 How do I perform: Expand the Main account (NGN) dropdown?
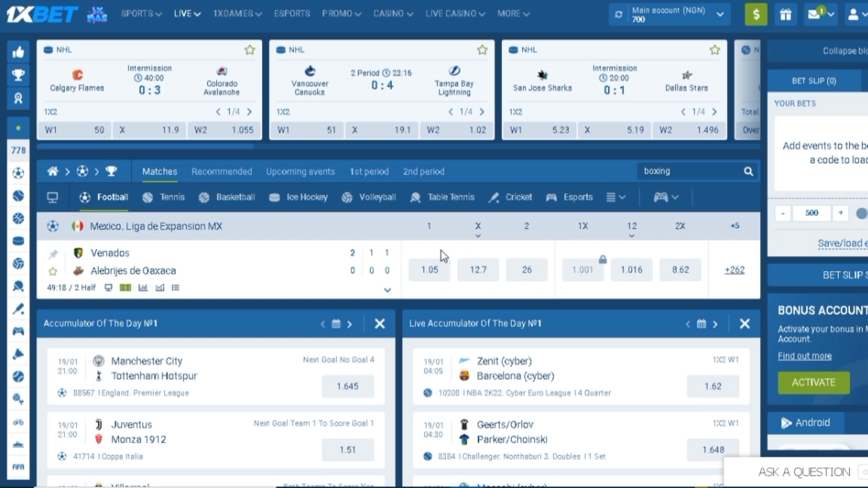pyautogui.click(x=720, y=14)
